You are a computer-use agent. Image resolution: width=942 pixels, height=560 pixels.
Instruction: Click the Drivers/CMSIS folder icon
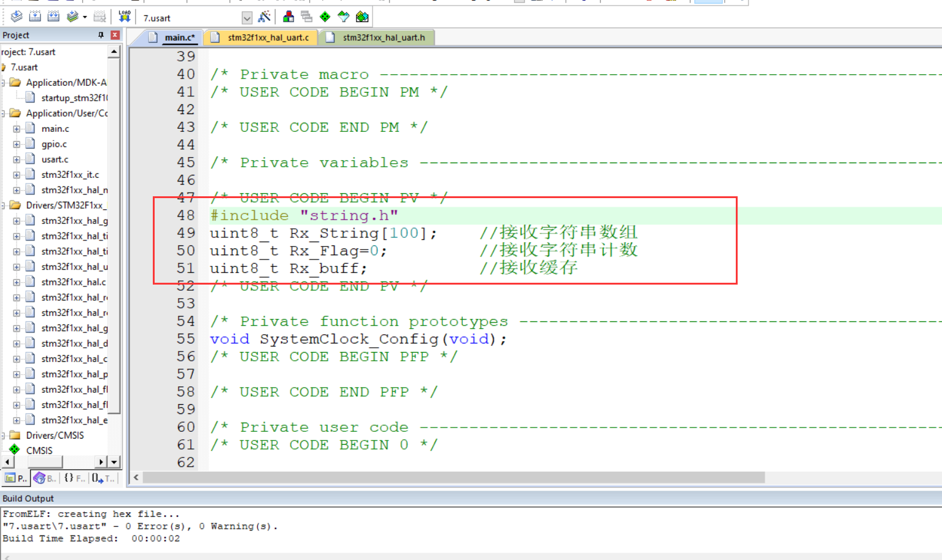point(15,435)
